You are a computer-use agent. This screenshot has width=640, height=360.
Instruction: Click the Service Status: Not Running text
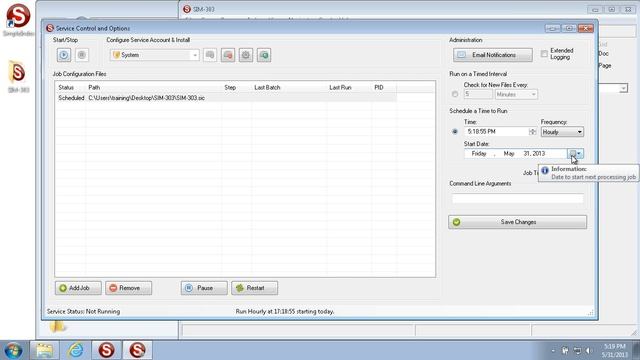point(84,311)
